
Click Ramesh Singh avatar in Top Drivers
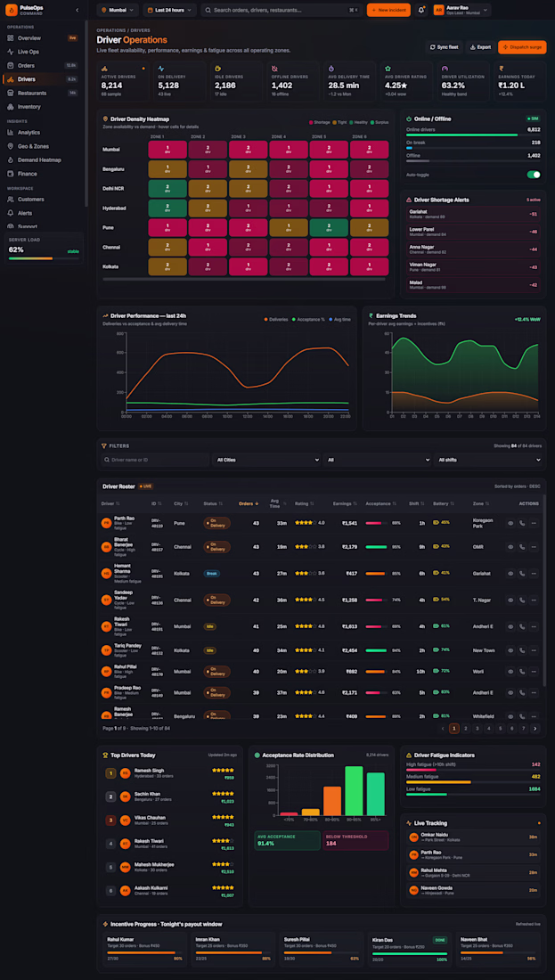click(x=125, y=773)
